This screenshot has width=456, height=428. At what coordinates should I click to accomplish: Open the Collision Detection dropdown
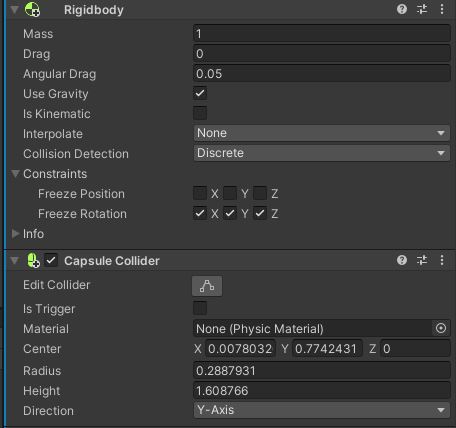click(322, 153)
